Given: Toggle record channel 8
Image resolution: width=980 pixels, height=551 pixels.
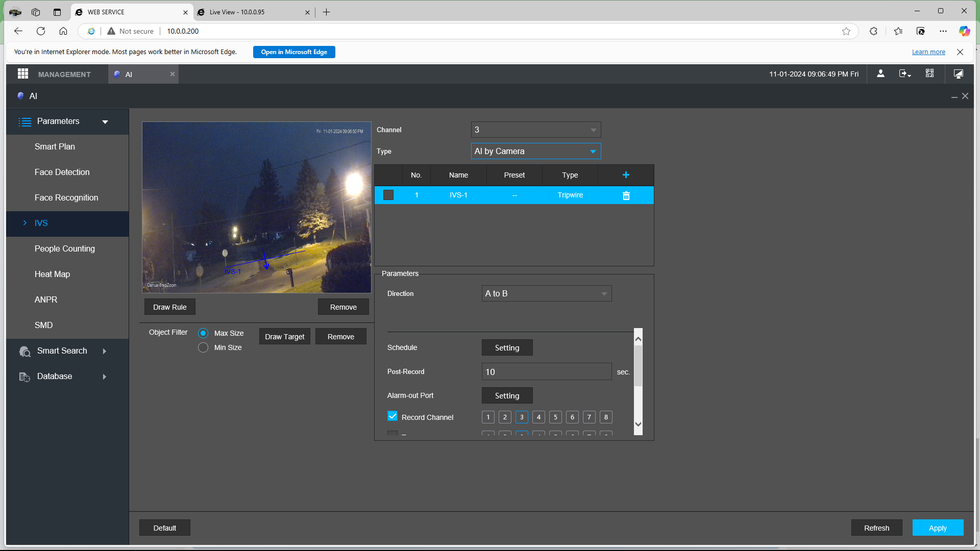Looking at the screenshot, I should tap(606, 417).
